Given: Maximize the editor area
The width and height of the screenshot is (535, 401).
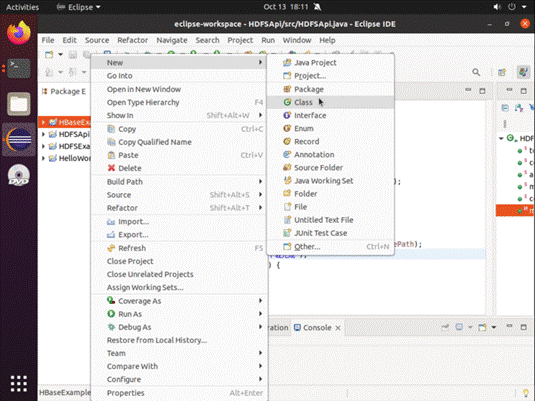Looking at the screenshot, I should pos(482,91).
